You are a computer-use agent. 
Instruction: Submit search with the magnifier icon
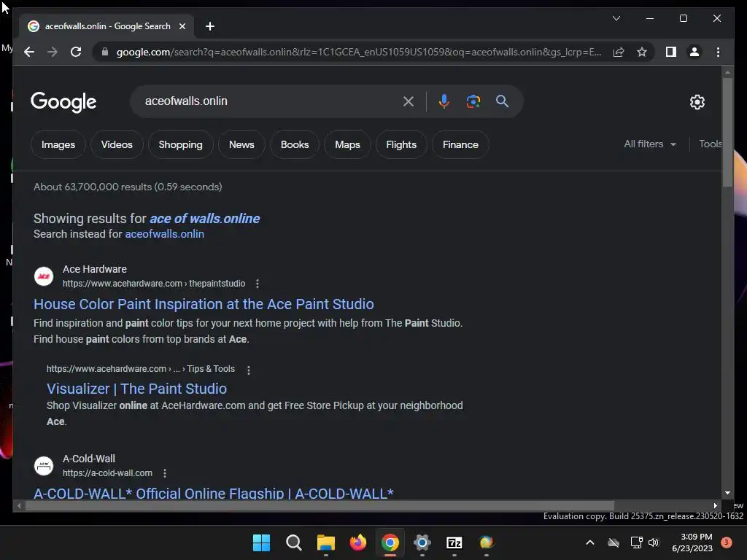502,101
